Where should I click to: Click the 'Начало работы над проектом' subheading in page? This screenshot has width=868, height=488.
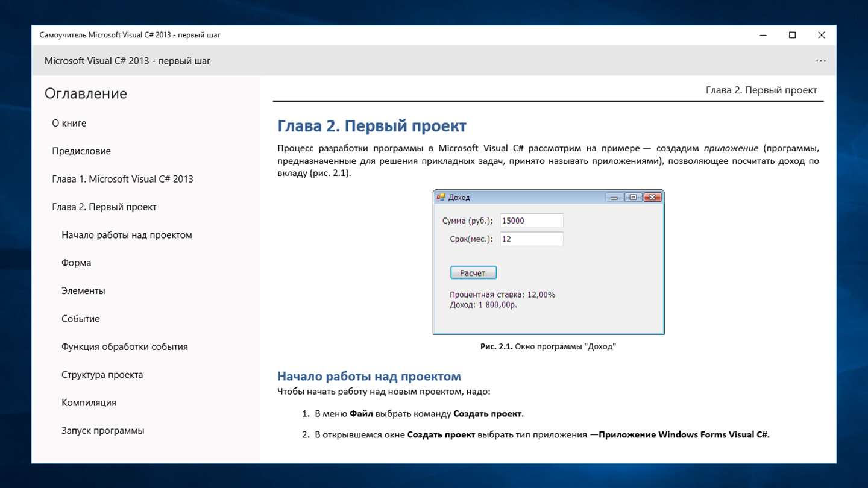[x=369, y=377]
